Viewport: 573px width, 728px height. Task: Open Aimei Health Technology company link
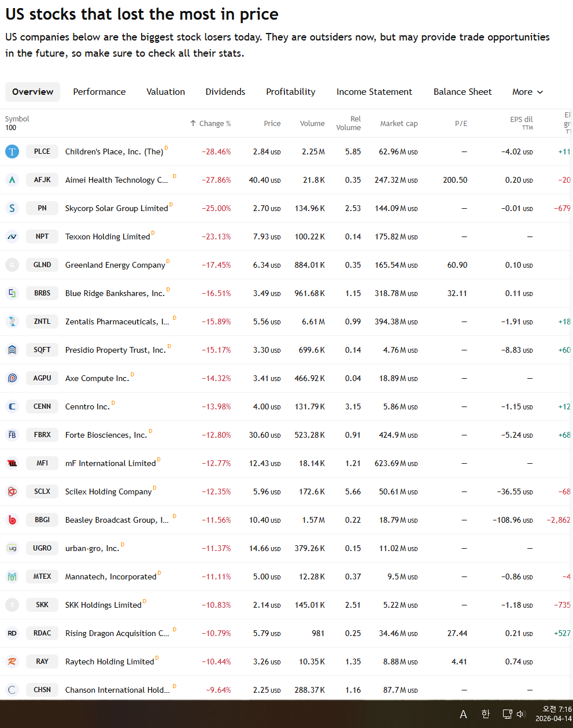point(116,180)
